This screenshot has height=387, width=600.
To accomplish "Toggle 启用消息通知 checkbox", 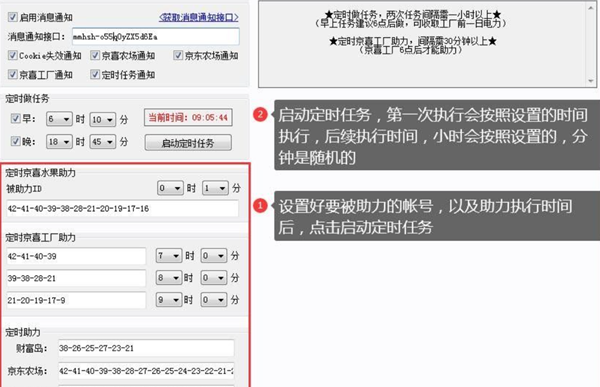I will 13,17.
